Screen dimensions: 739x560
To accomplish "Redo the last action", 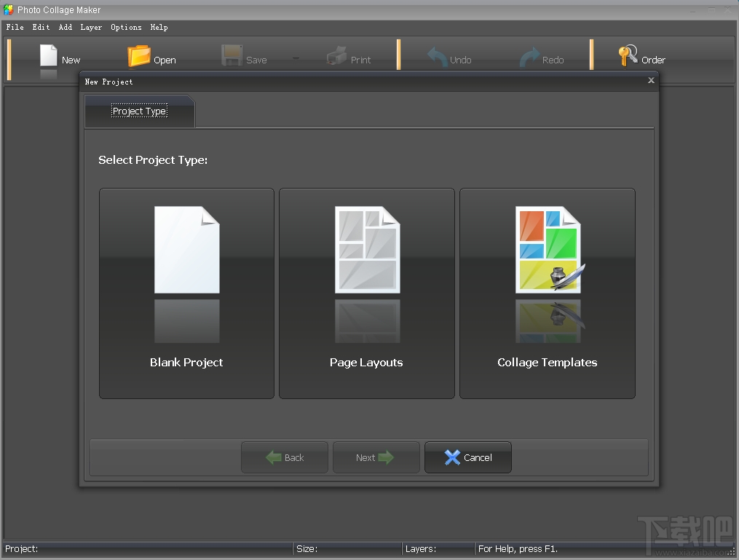I will (526, 55).
